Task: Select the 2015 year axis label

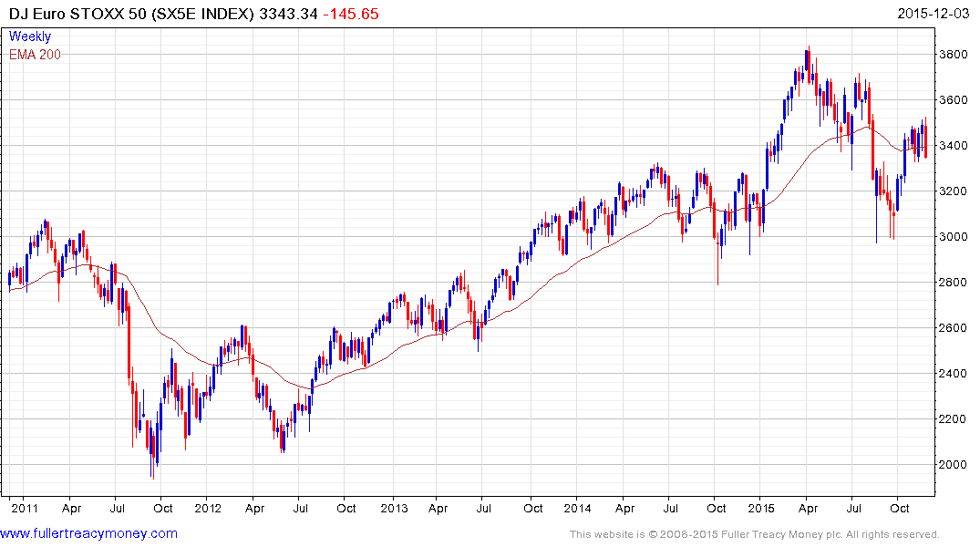Action: click(760, 508)
